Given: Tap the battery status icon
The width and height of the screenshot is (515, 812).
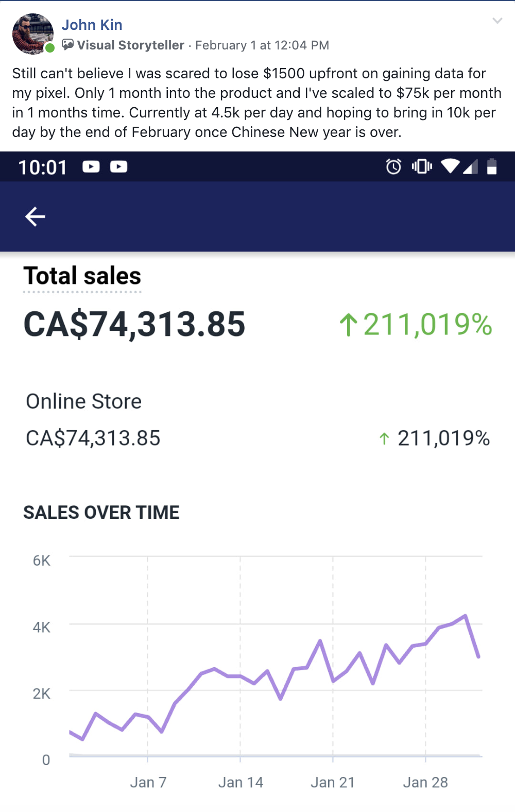Looking at the screenshot, I should coord(492,166).
